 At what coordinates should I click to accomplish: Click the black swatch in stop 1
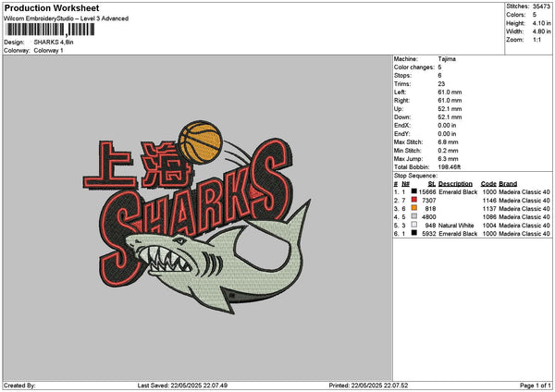pyautogui.click(x=413, y=191)
